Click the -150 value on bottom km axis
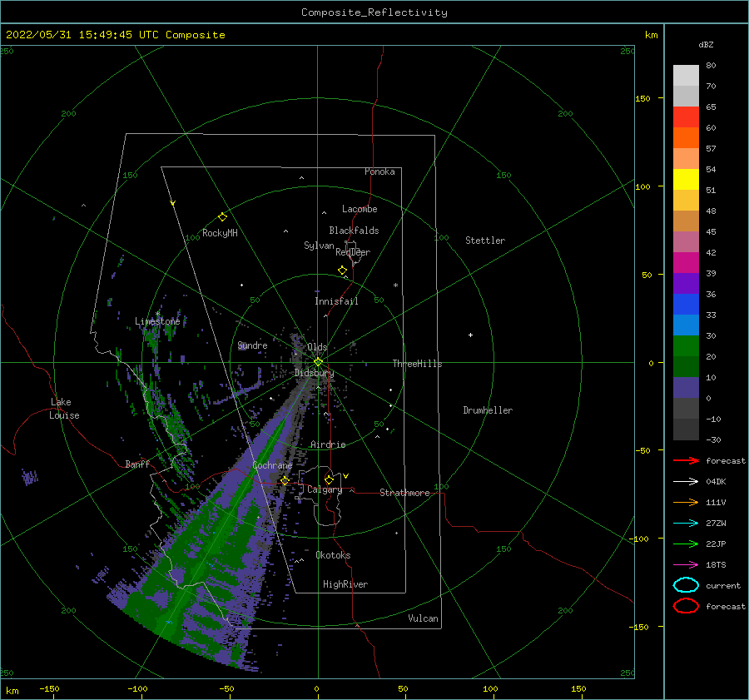 (x=49, y=688)
